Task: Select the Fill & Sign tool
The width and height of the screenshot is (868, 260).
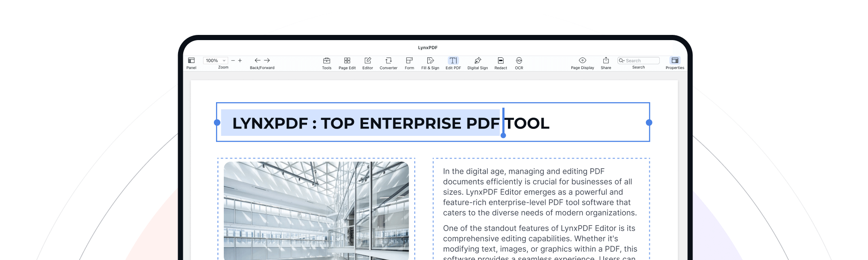Action: [430, 61]
